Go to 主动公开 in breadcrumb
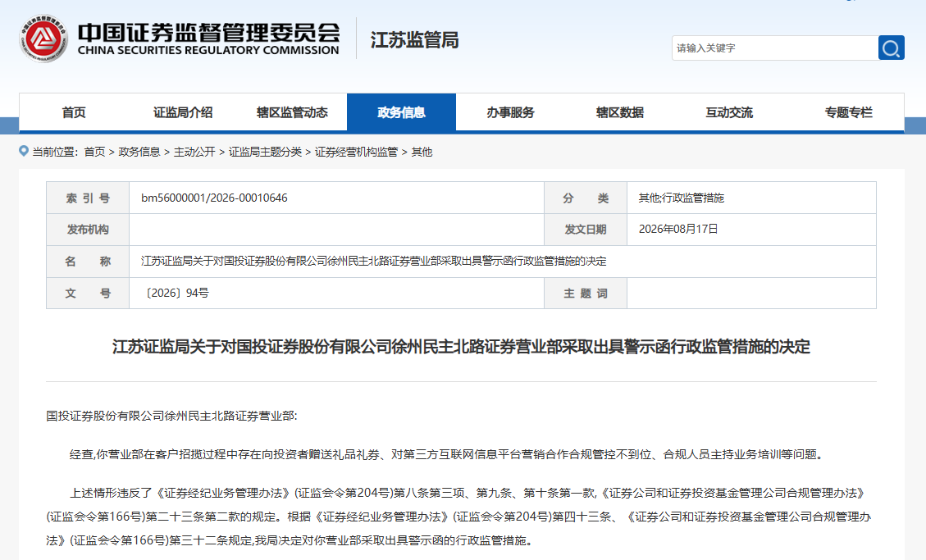The height and width of the screenshot is (560, 926). 194,153
